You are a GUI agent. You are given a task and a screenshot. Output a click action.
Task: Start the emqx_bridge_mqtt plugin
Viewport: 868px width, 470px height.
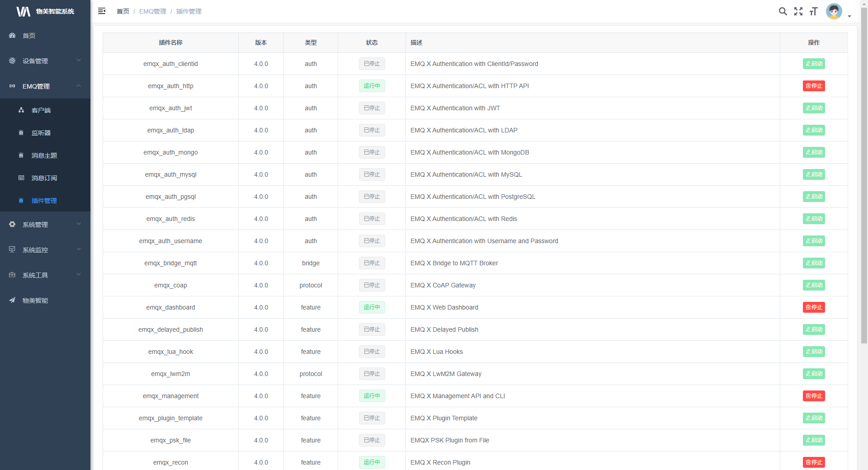[814, 263]
